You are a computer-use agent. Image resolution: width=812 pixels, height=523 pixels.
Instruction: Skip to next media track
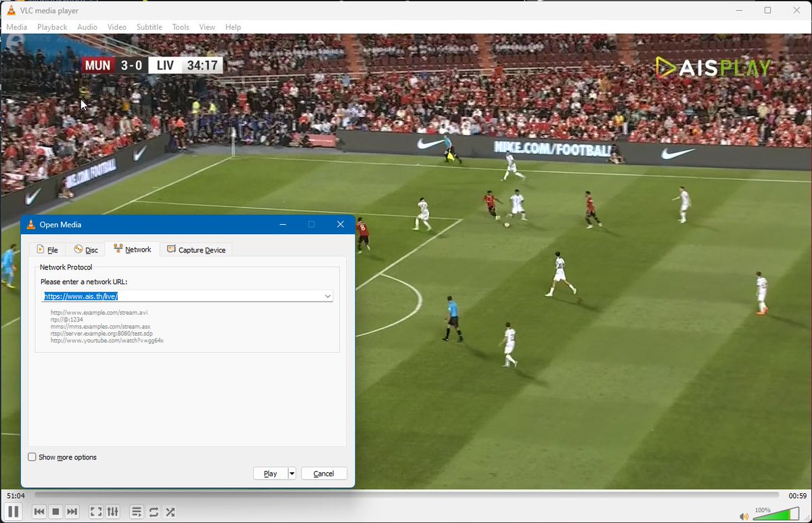[x=72, y=512]
